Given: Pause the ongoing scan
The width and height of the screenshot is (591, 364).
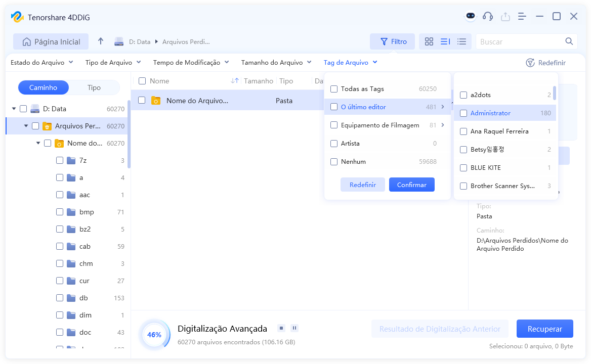Looking at the screenshot, I should click(294, 328).
